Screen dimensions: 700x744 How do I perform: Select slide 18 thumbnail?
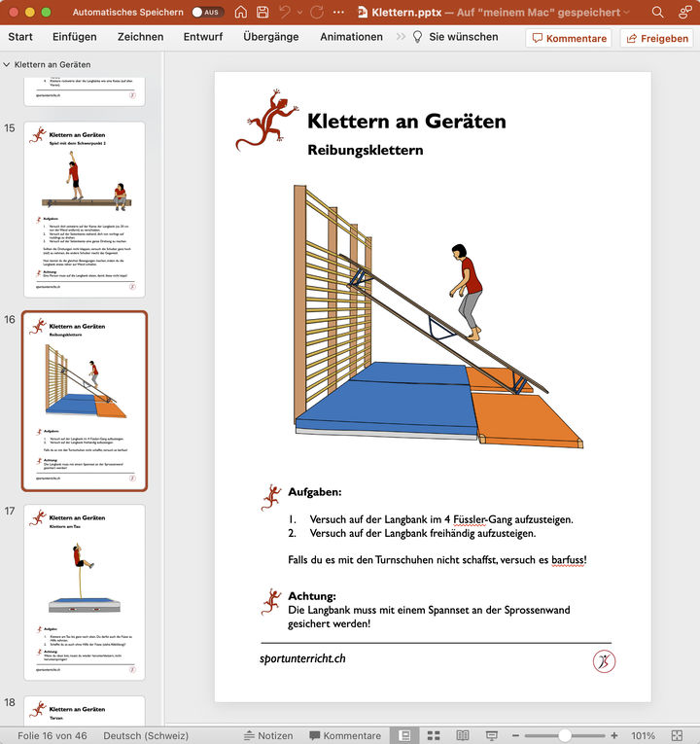pyautogui.click(x=85, y=710)
